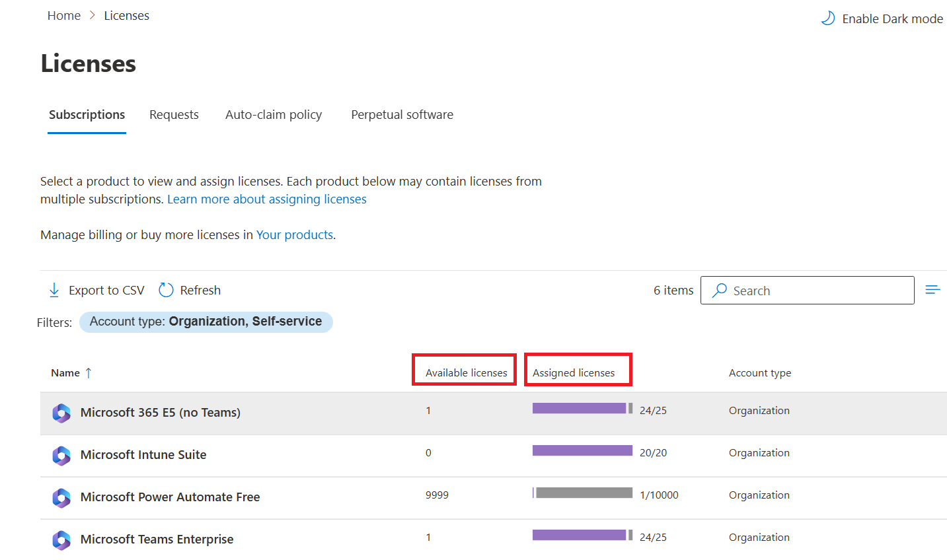The width and height of the screenshot is (947, 560).
Task: Open Learn more about assigning licenses link
Action: click(266, 199)
